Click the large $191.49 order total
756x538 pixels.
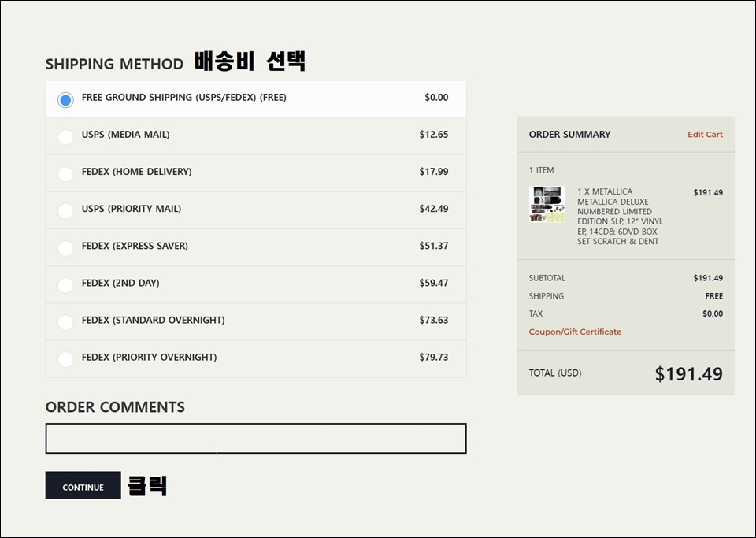point(688,374)
